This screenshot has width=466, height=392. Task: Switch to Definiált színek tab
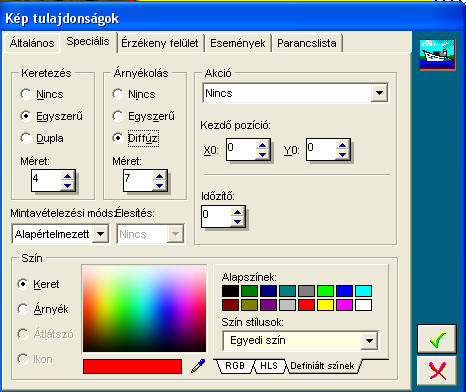pyautogui.click(x=322, y=366)
